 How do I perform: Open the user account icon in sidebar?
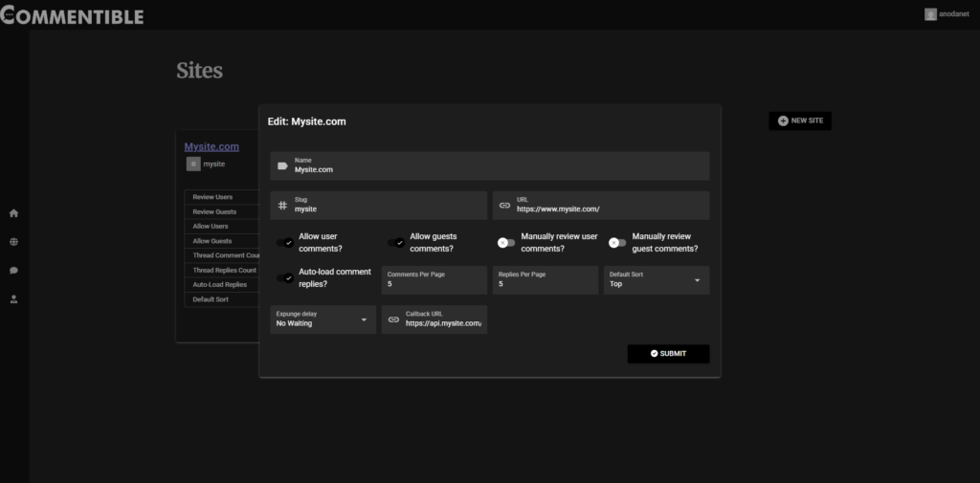13,299
